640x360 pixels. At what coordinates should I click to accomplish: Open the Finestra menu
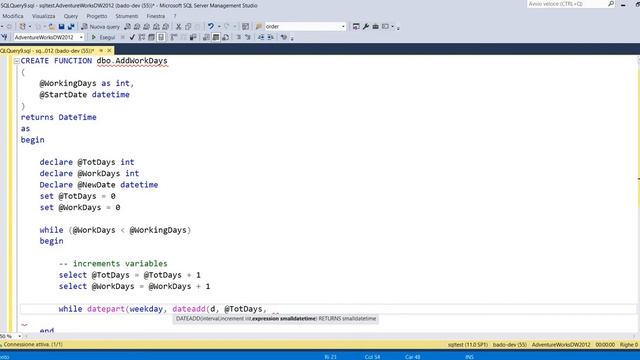click(x=156, y=16)
